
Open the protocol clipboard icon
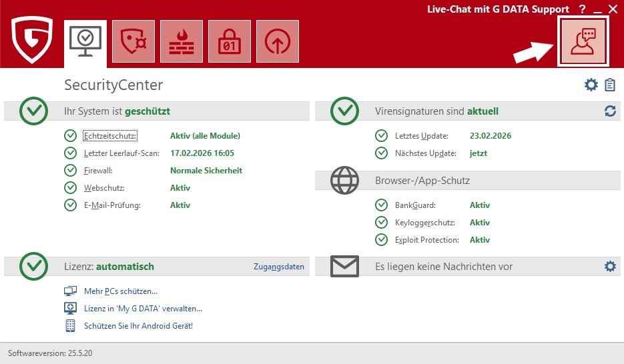(x=610, y=85)
